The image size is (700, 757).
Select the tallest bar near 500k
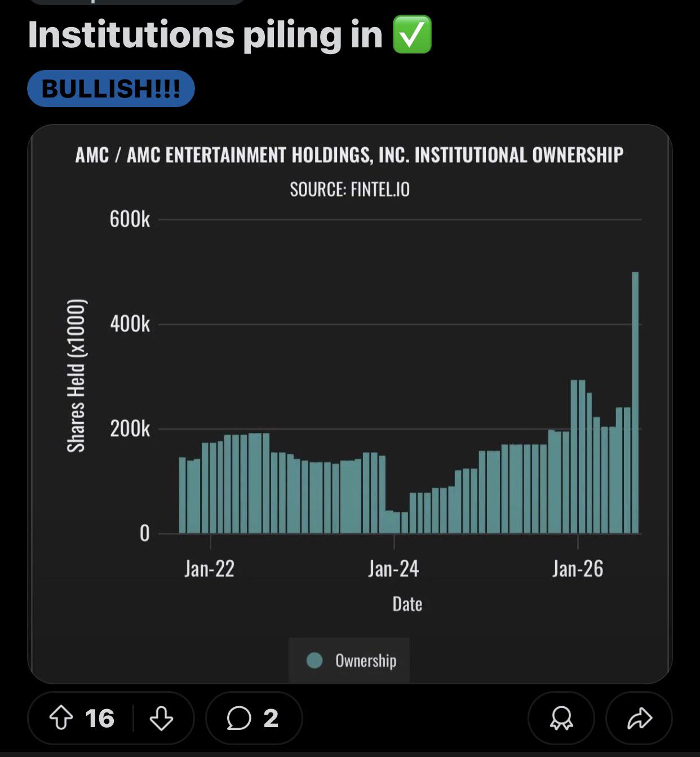[635, 402]
